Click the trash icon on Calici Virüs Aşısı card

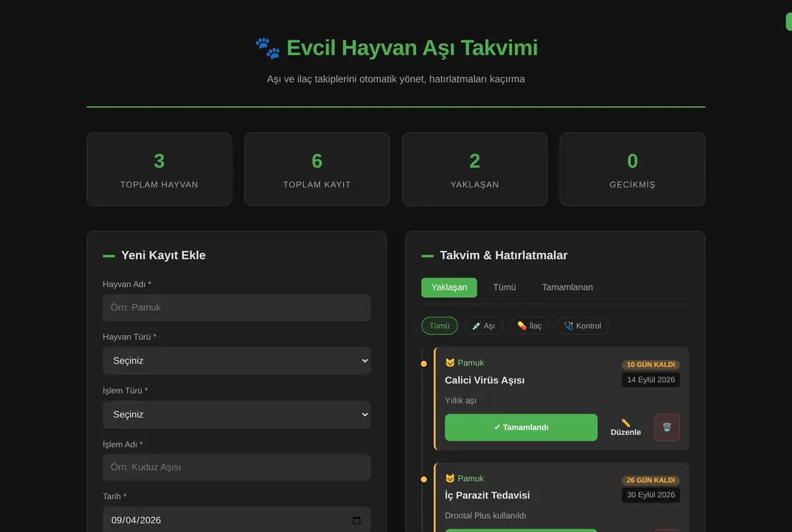coord(667,427)
